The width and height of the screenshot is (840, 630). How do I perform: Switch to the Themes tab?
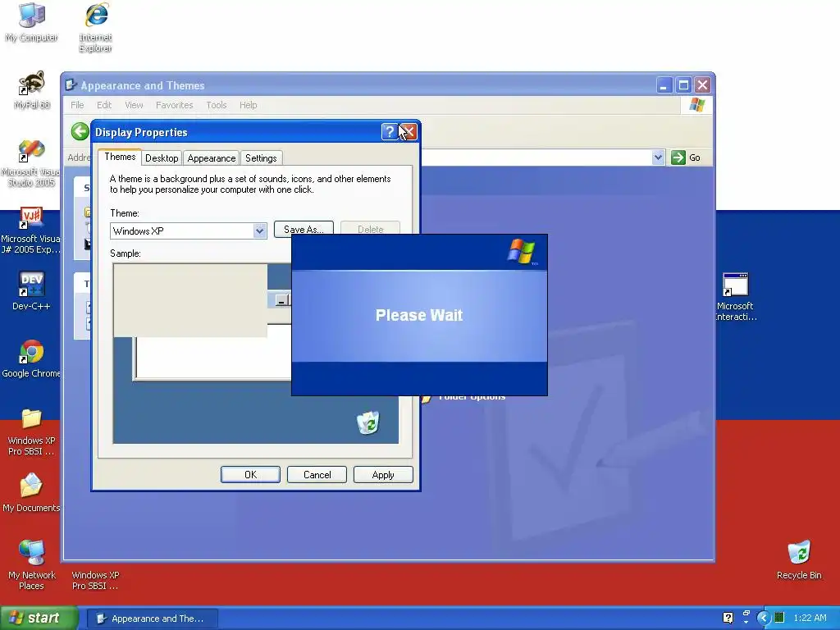coord(120,157)
